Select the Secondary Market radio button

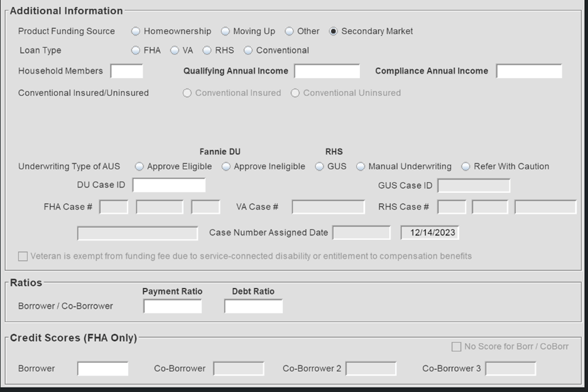[333, 31]
